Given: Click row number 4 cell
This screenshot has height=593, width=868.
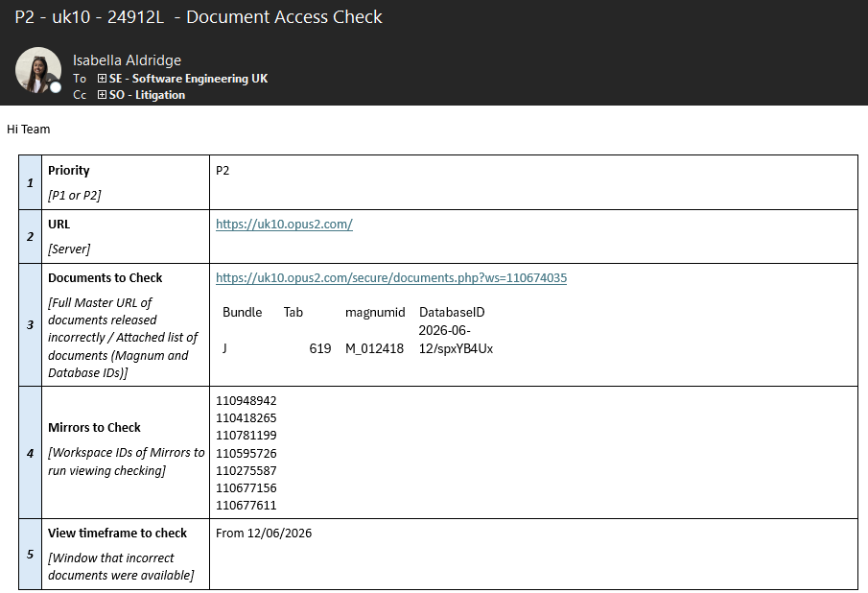Looking at the screenshot, I should pos(31,453).
